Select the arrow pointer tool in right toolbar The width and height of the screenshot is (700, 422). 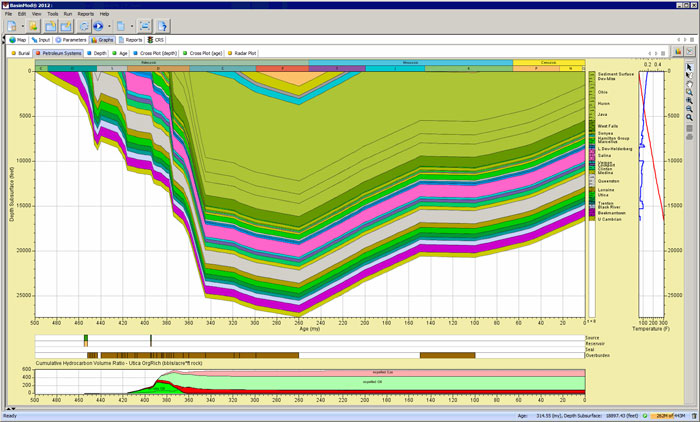click(x=690, y=67)
